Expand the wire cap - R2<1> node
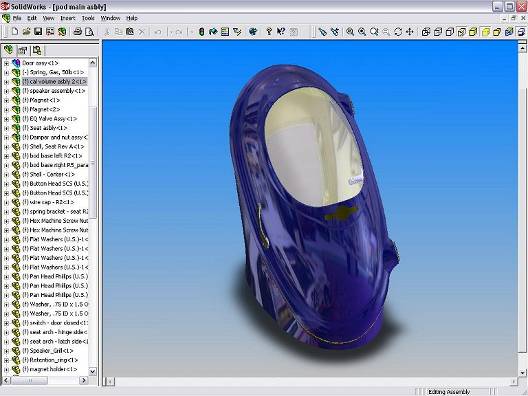Viewport: 528px width, 396px height. [x=6, y=202]
